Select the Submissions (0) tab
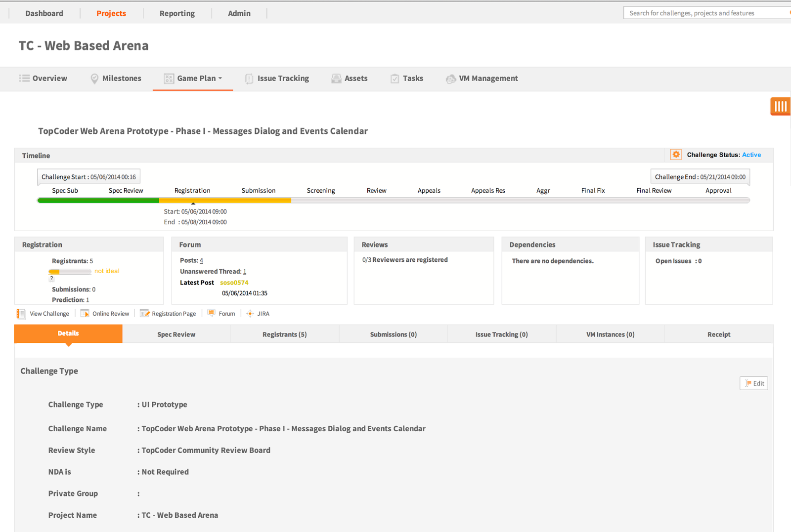 tap(394, 334)
